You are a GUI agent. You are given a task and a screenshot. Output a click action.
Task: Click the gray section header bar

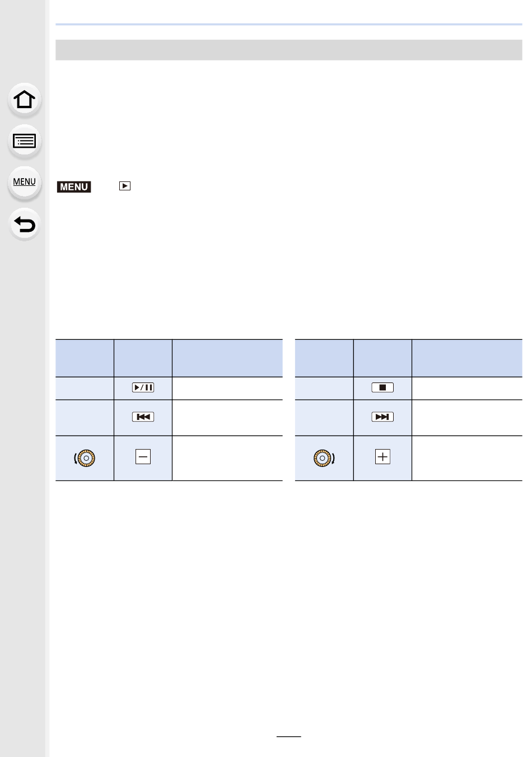pos(289,50)
